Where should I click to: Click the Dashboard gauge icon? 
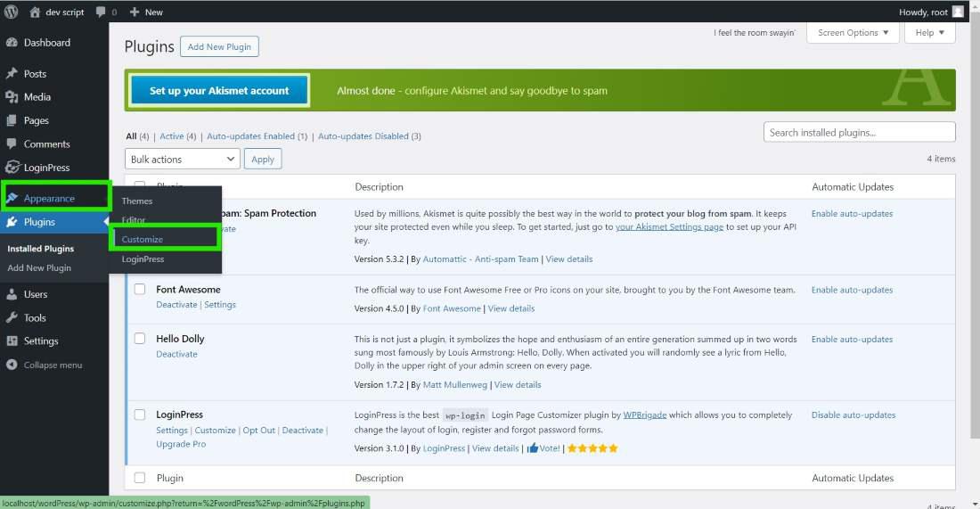coord(12,43)
